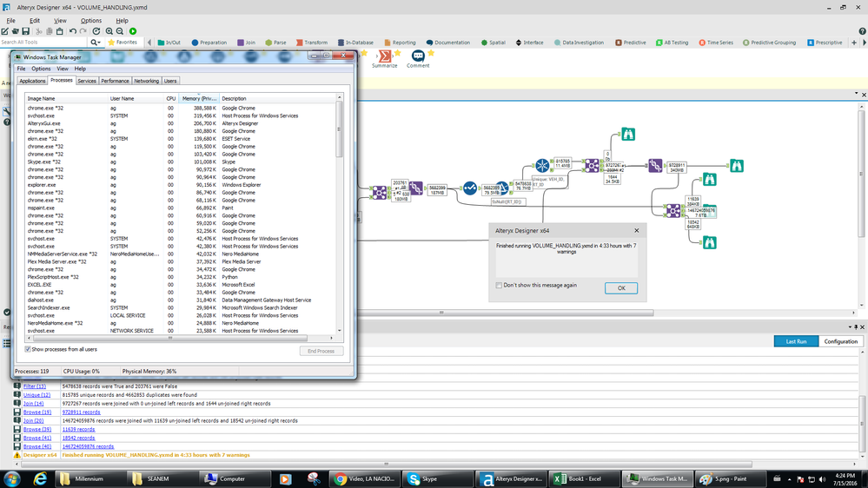Open the search tools dropdown arrow
Screen dimensions: 868x488
(101, 42)
